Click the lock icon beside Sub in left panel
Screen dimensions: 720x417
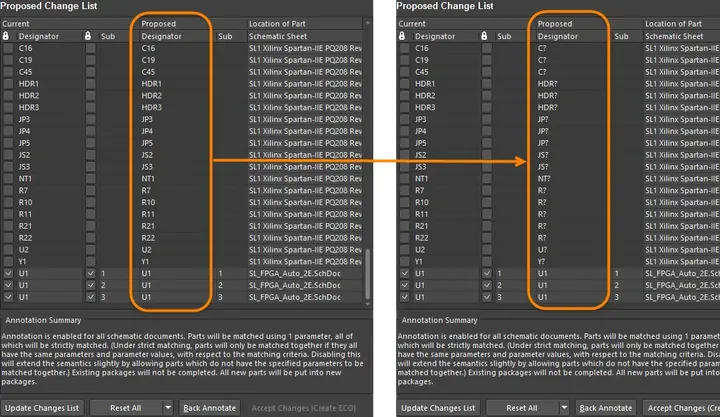[88, 36]
